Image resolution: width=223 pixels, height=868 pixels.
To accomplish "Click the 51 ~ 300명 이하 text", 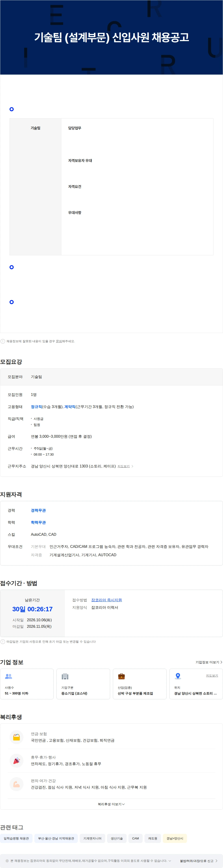I will [16, 694].
